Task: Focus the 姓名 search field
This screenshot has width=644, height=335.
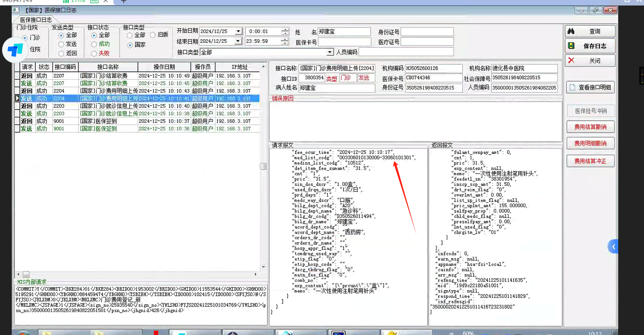Action: (x=344, y=32)
